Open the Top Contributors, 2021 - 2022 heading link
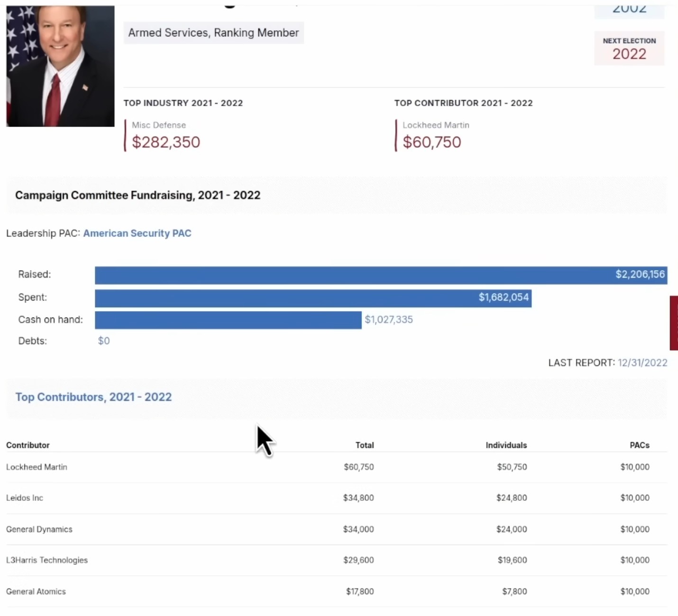The height and width of the screenshot is (616, 678). click(93, 397)
